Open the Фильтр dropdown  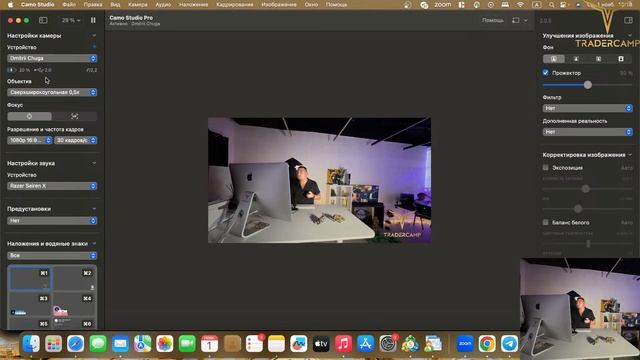[x=587, y=108]
